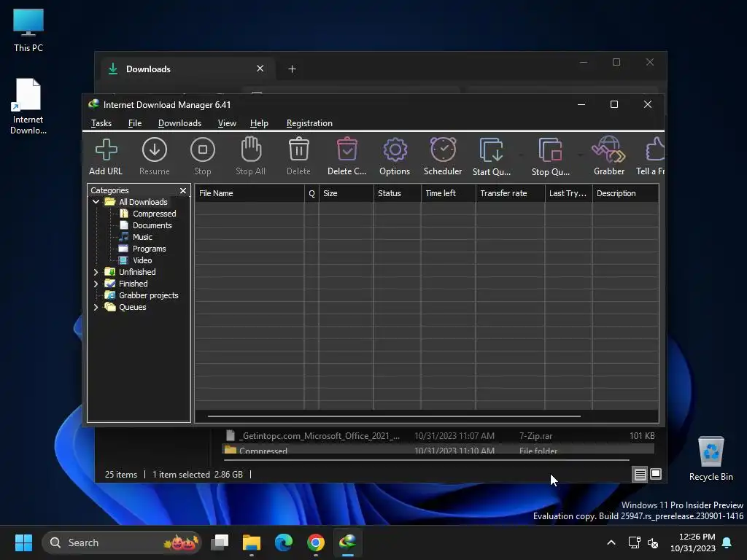Click the Resume download icon
Viewport: 747px width, 560px height.
pyautogui.click(x=155, y=150)
